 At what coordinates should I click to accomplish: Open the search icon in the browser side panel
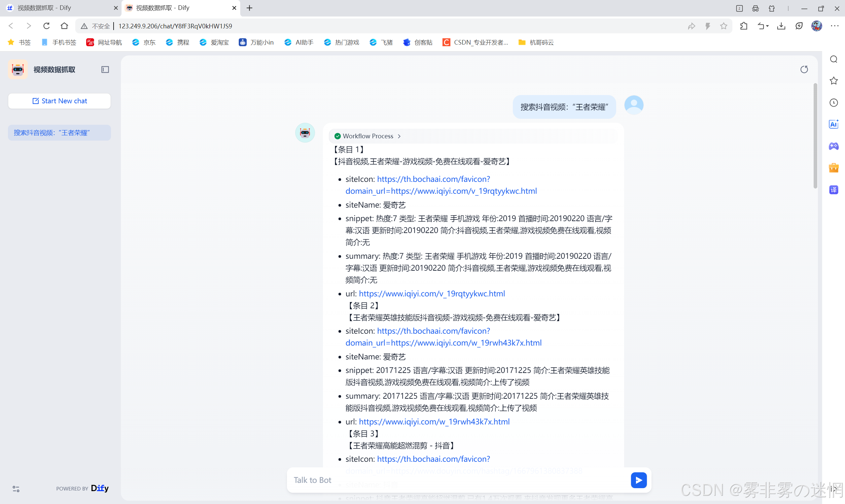coord(833,59)
